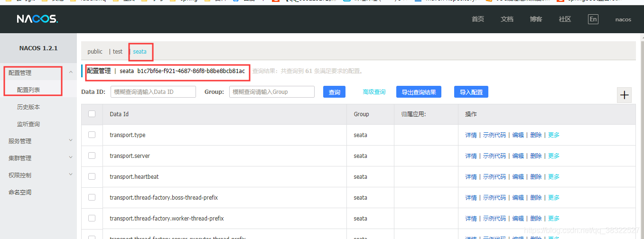644x239 pixels.
Task: Collapse the 配置管理 sidebar section
Action: 38,73
